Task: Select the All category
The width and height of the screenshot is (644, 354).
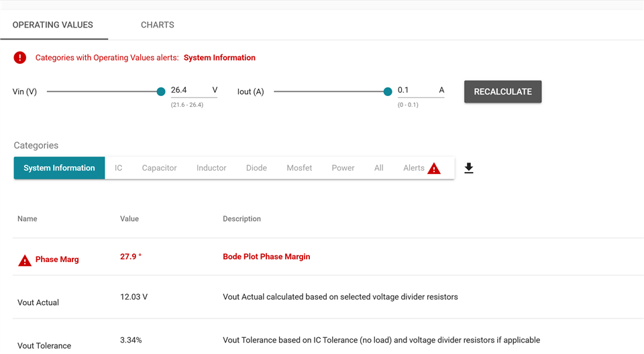Action: click(x=379, y=168)
